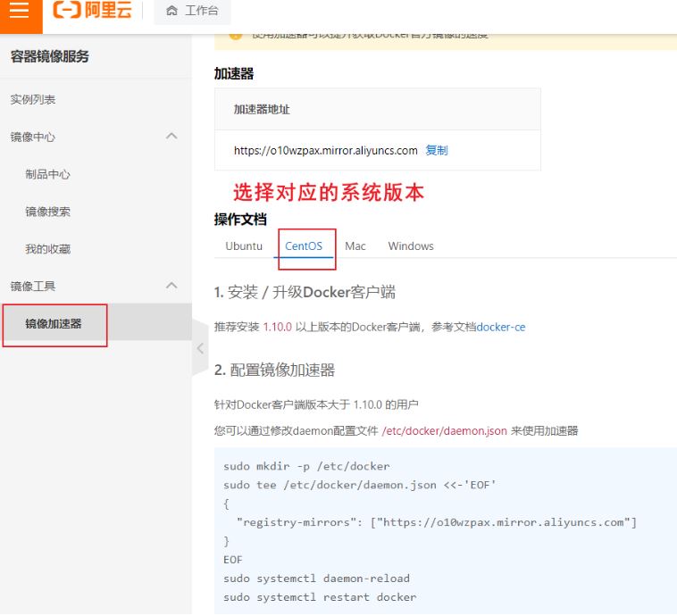Click the 'sudo mkdir -p /etc/docker' code line
Screen dimensions: 677x616
(x=306, y=466)
